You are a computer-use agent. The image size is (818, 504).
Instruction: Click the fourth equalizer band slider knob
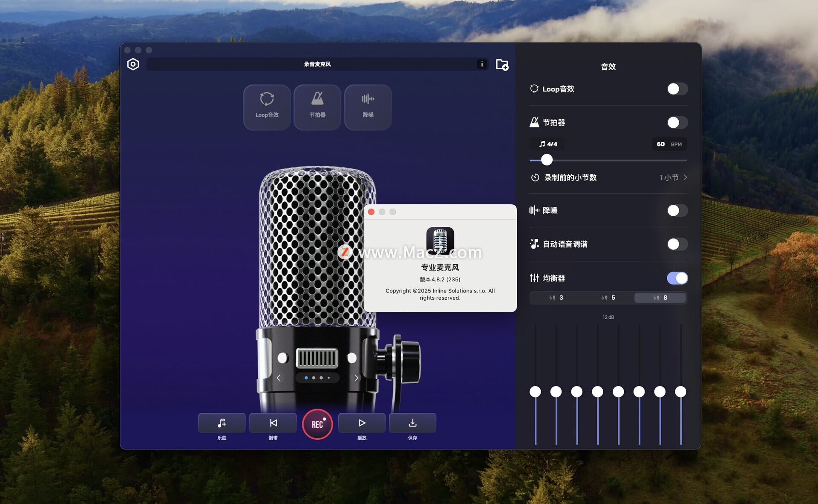coord(598,392)
